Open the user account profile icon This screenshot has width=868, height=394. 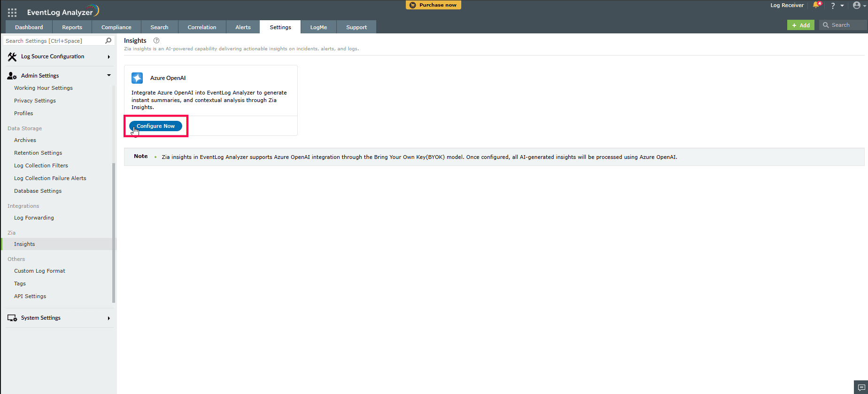(857, 5)
